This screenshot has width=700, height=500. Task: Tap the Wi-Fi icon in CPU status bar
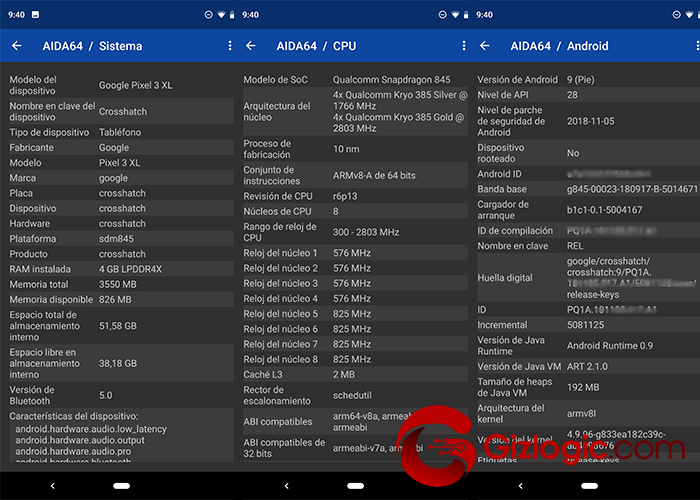[455, 15]
